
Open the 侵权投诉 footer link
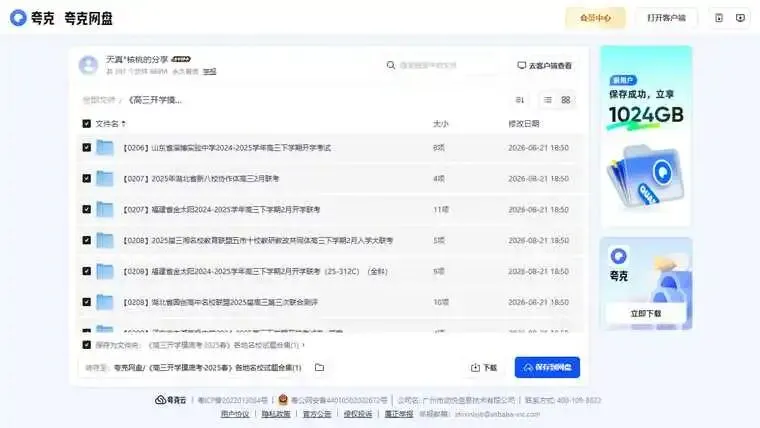358,414
